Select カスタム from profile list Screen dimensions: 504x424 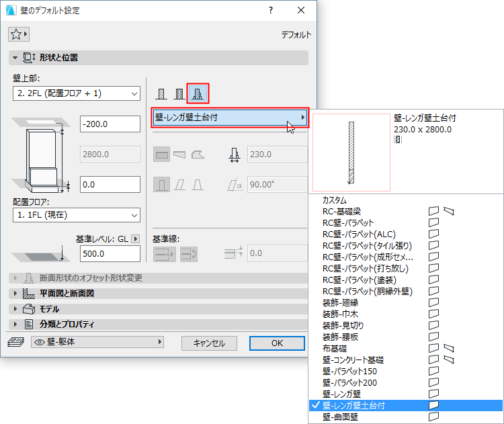(x=406, y=200)
